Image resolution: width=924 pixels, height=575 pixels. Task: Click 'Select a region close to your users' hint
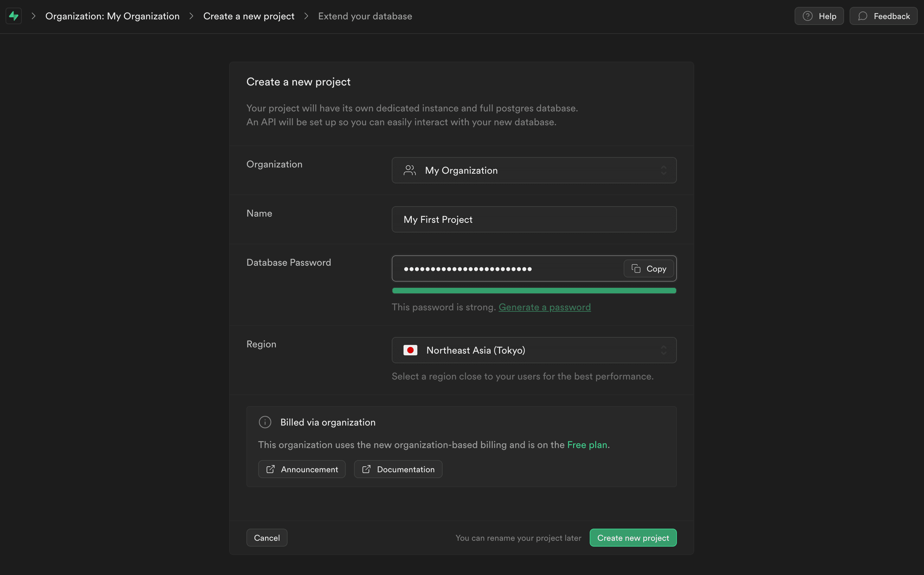522,376
